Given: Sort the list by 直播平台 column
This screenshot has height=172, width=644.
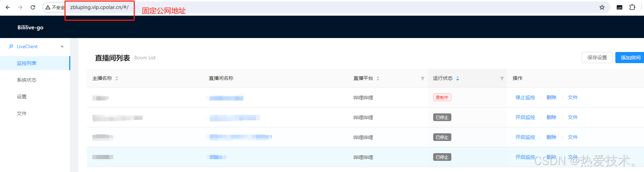Looking at the screenshot, I should 378,78.
